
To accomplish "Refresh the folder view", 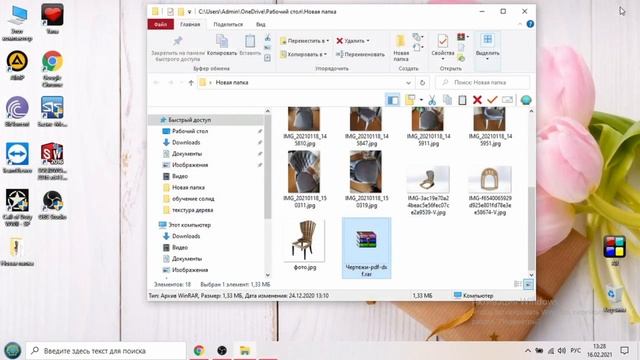I will pos(422,82).
